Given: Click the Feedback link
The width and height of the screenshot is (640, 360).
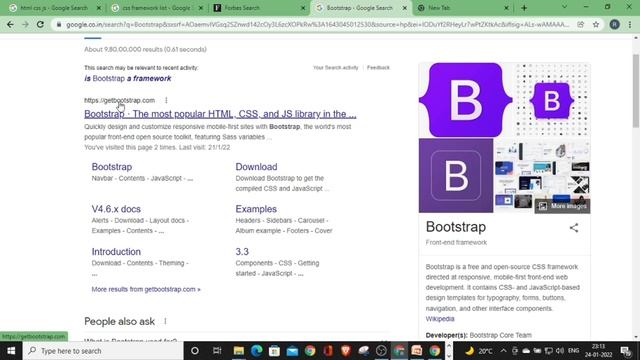Looking at the screenshot, I should 378,68.
